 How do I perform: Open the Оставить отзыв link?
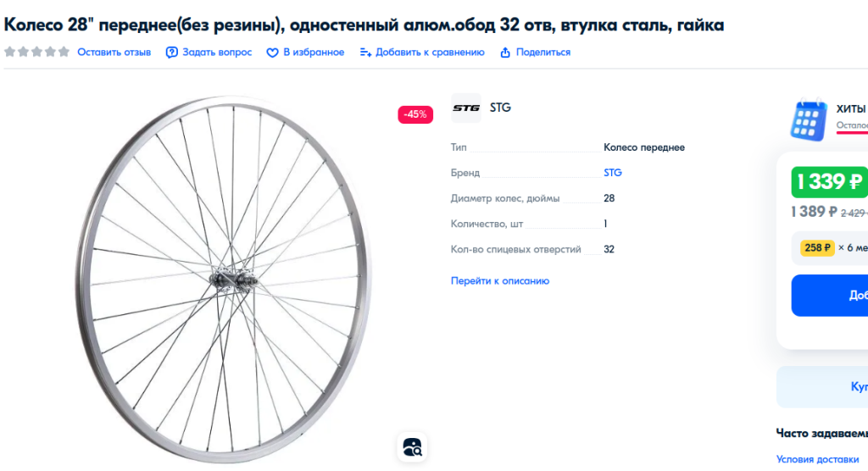tap(114, 53)
